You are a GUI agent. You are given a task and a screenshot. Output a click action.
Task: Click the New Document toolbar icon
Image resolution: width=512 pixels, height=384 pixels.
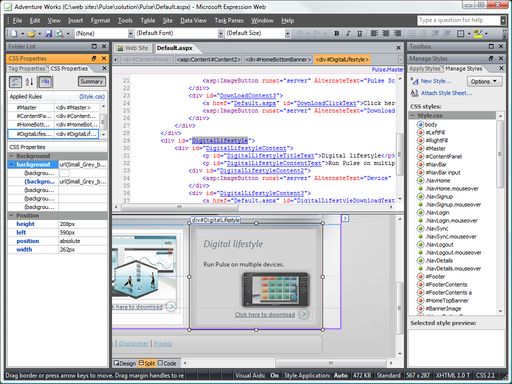[x=15, y=33]
